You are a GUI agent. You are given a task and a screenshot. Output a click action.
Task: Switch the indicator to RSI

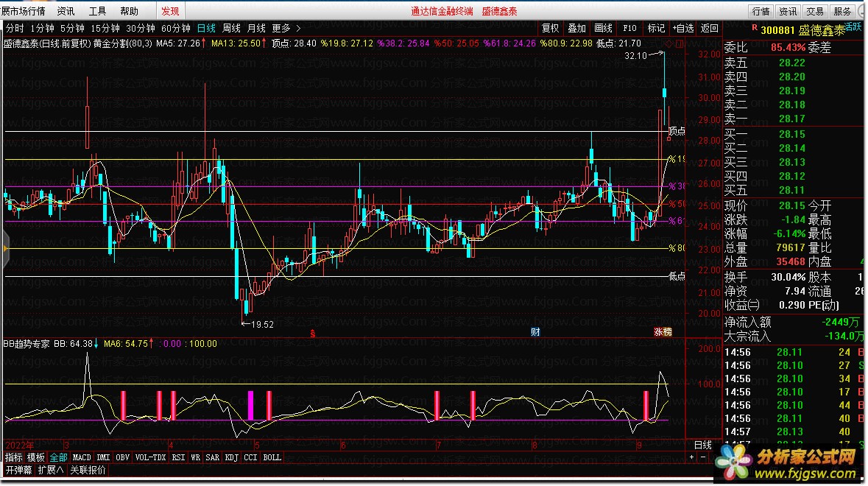178,457
